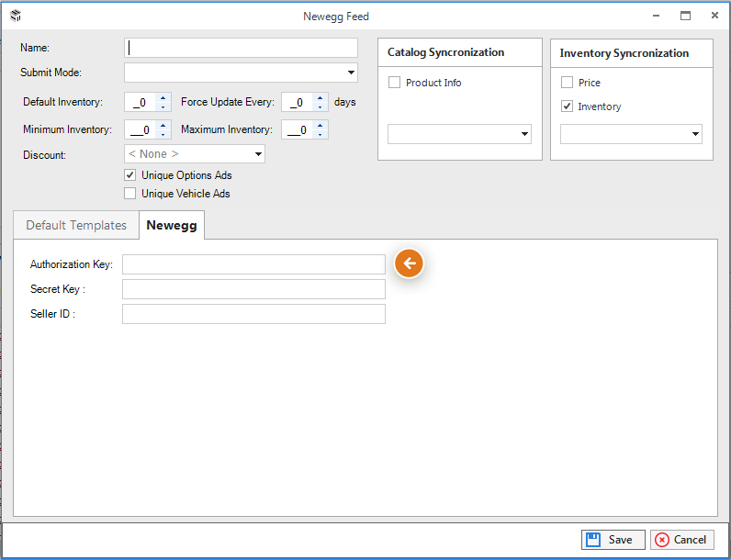Screen dimensions: 731x560
Task: Enable the Price checkbox
Action: pos(567,83)
